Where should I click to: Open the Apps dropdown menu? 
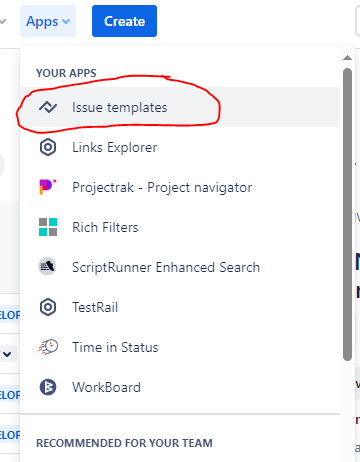pos(48,21)
